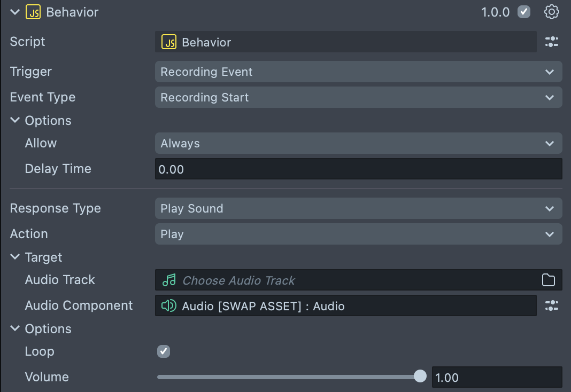Collapse the Behavior component section

(x=15, y=12)
